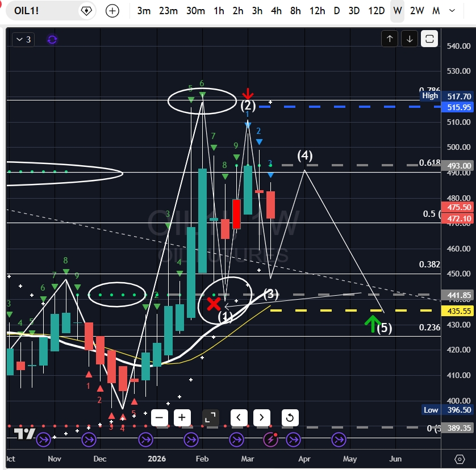Open chart settings gear in corner
476x470 pixels.
point(460,459)
